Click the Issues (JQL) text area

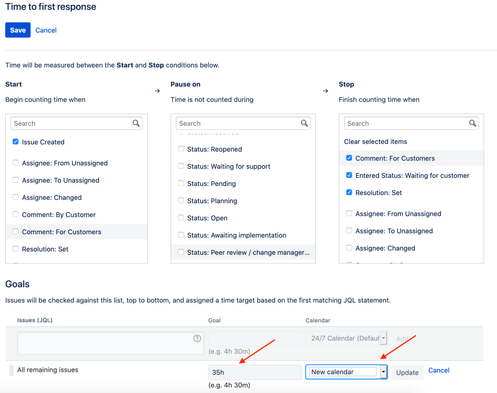pos(110,343)
